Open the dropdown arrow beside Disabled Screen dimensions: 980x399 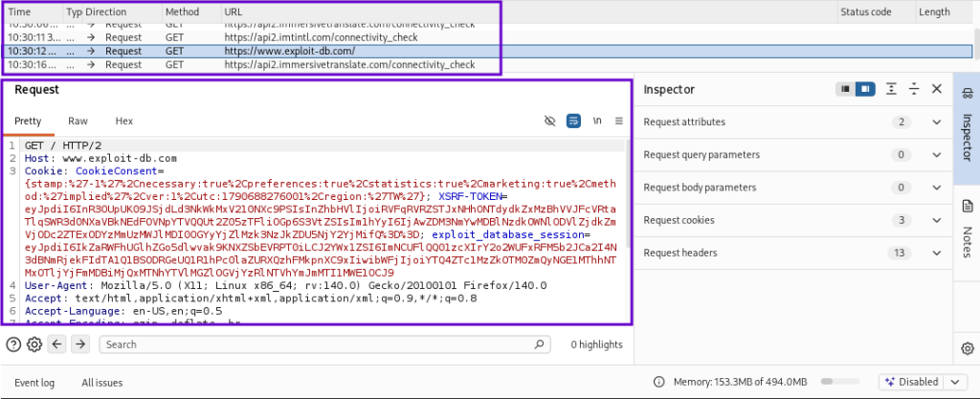click(x=955, y=382)
